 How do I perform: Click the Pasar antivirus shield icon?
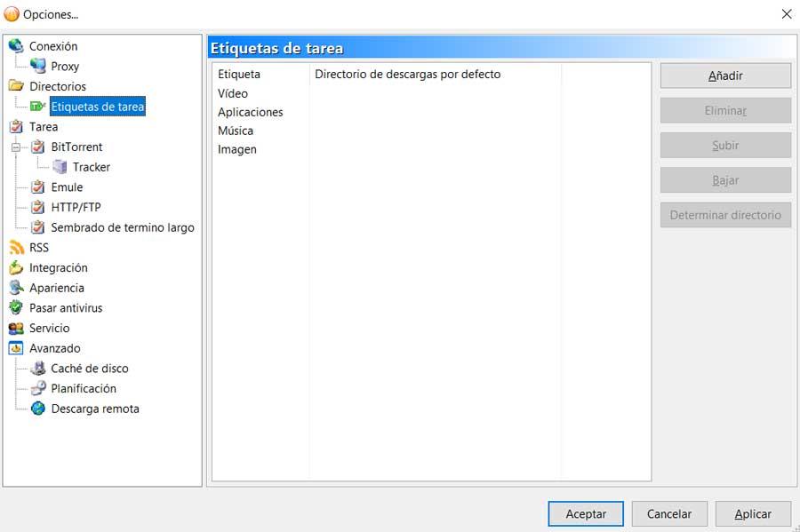point(16,308)
